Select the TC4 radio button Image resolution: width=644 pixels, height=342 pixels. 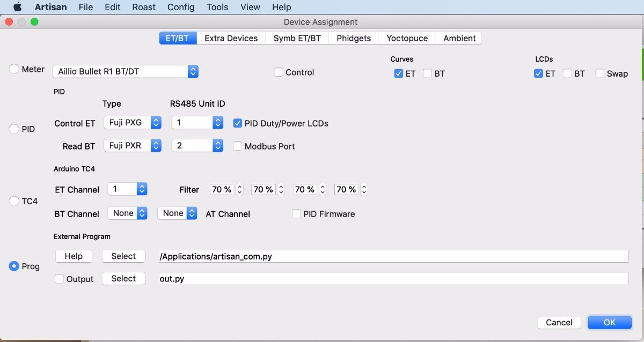click(x=14, y=201)
